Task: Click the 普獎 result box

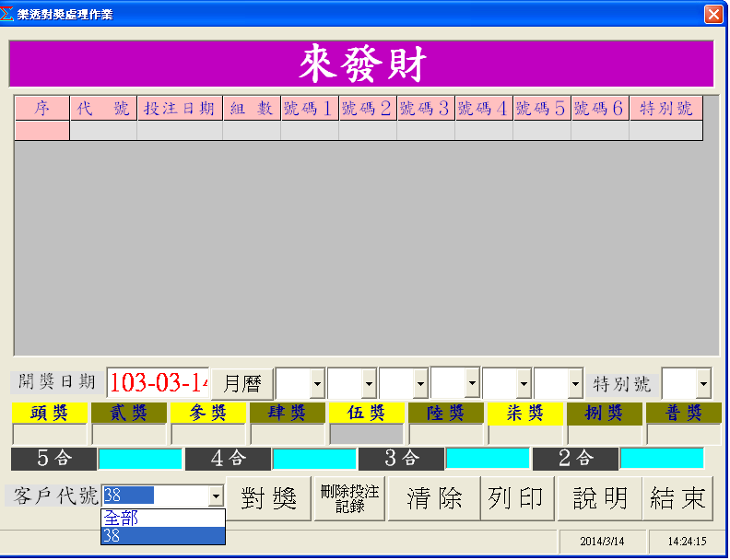Action: click(683, 435)
